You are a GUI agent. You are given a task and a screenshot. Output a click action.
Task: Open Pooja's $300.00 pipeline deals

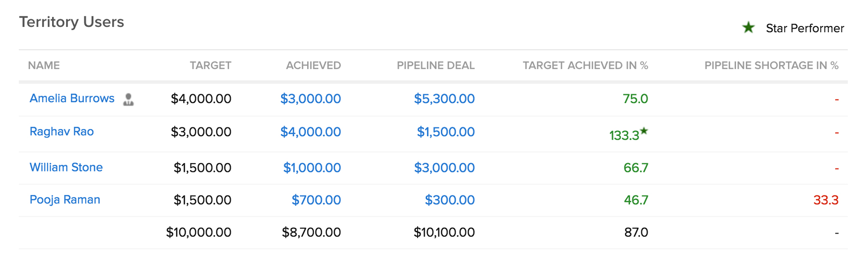coord(449,200)
